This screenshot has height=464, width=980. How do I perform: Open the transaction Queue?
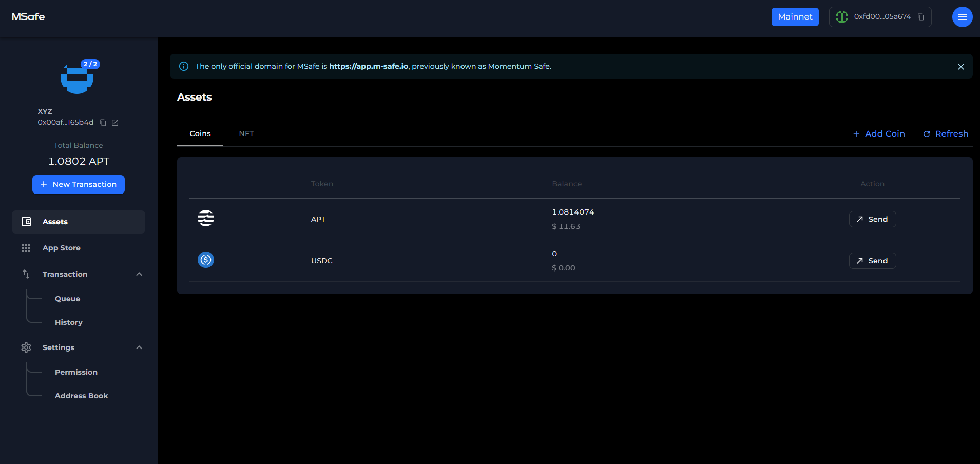tap(68, 299)
